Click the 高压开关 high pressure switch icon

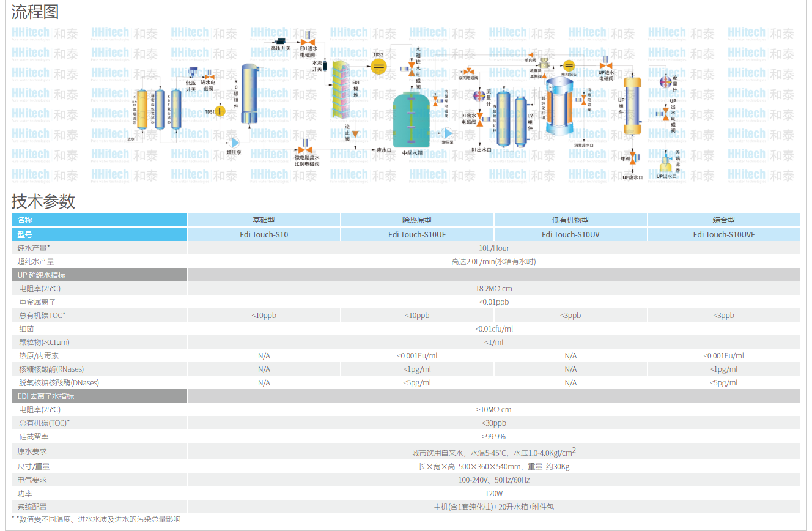(281, 40)
